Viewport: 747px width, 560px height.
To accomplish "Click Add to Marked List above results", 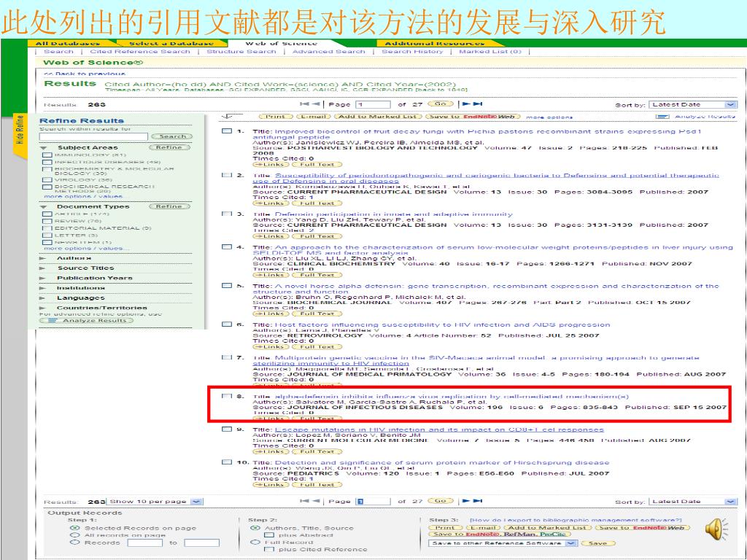I will coord(379,117).
